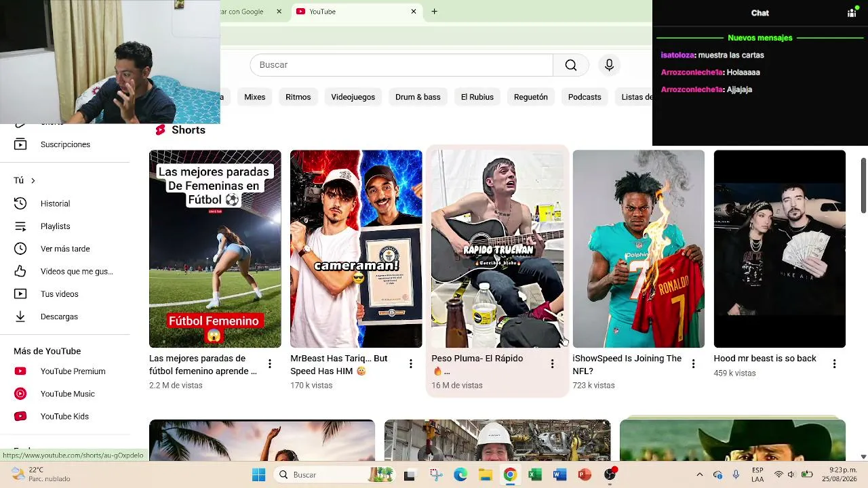This screenshot has width=868, height=488.
Task: Open Ver más tarde list
Action: (65, 249)
